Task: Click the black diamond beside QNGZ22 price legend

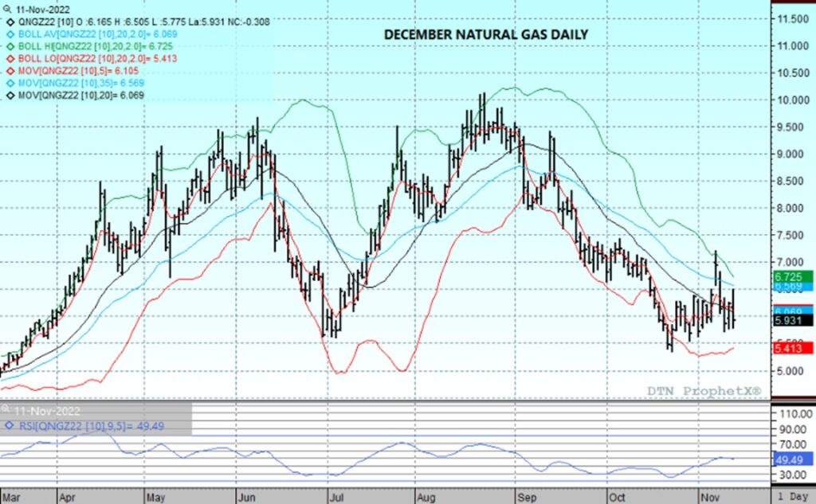Action: pyautogui.click(x=6, y=22)
